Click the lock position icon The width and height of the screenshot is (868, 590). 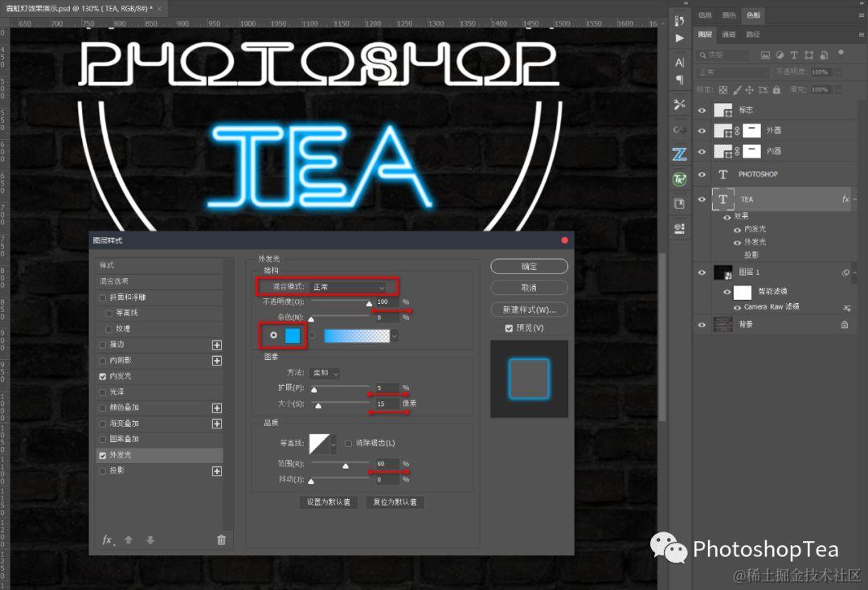pos(750,90)
